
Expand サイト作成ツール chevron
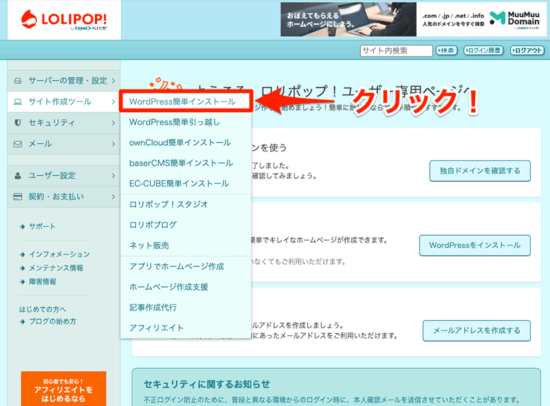[x=113, y=102]
